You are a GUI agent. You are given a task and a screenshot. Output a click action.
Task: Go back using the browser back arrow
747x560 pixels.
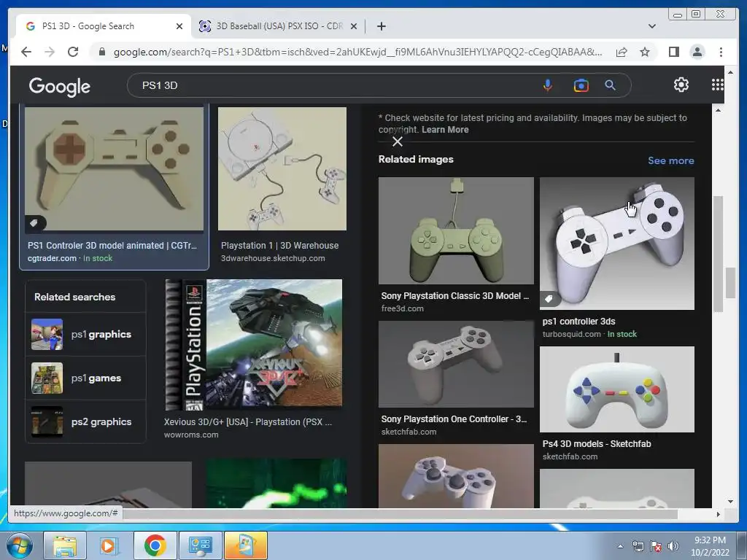(26, 52)
